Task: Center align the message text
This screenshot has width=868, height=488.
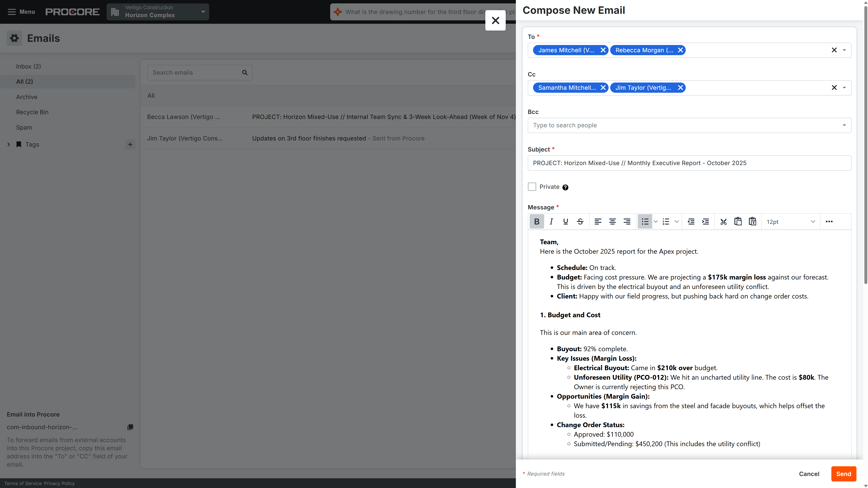Action: 613,221
